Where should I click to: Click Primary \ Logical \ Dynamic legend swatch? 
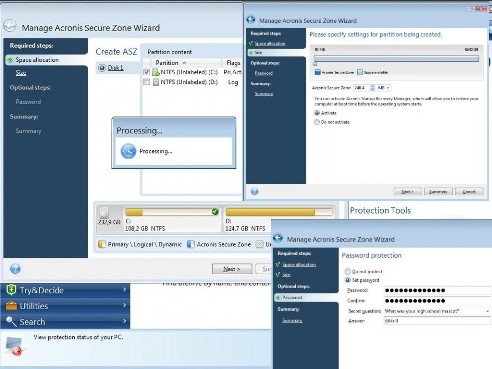coord(102,244)
